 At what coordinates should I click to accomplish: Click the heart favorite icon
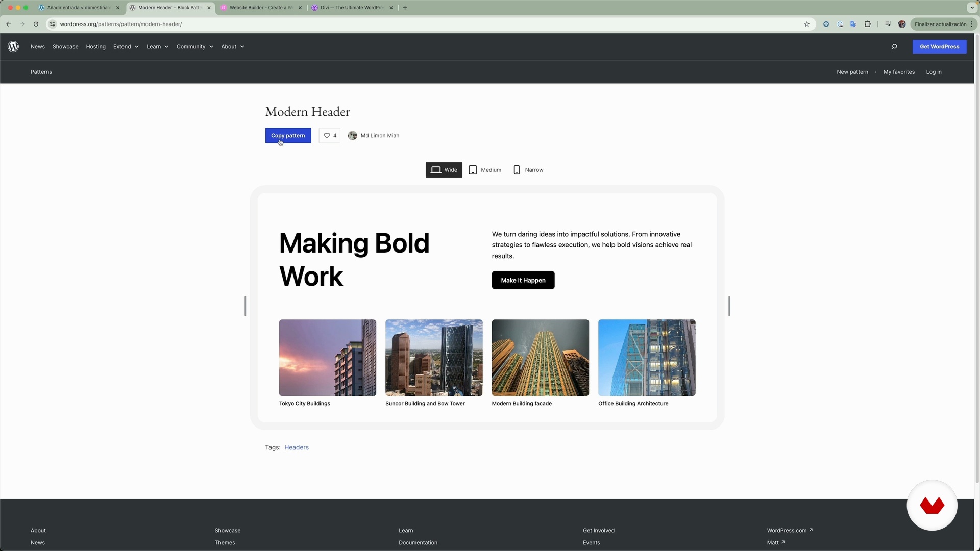pos(327,135)
